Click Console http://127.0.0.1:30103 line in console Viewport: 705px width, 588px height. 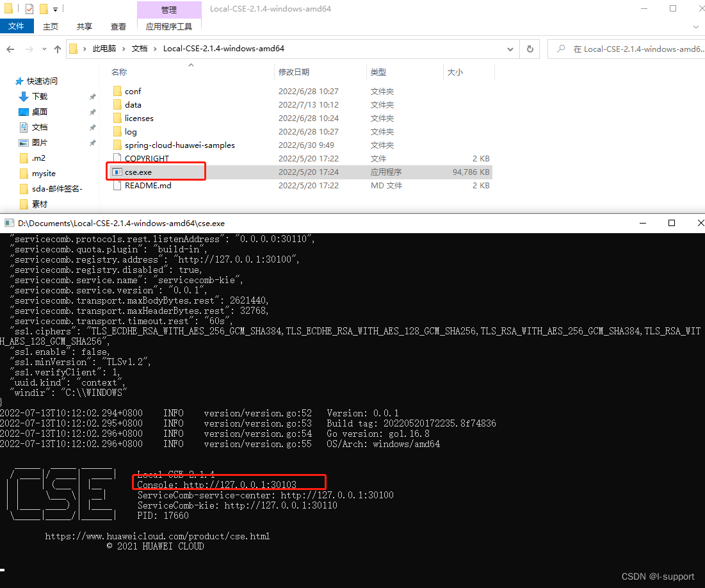tap(216, 484)
